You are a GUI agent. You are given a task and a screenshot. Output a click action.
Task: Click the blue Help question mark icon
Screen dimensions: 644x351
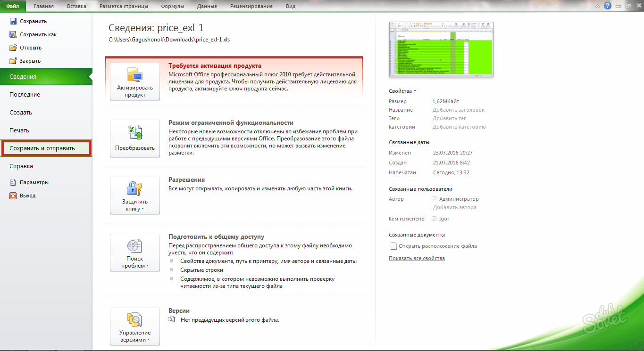click(x=607, y=6)
